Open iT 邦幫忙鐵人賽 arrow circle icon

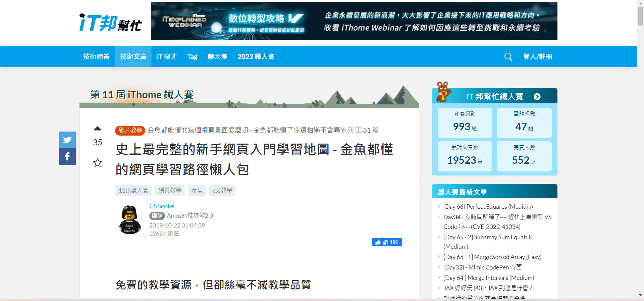(x=537, y=97)
